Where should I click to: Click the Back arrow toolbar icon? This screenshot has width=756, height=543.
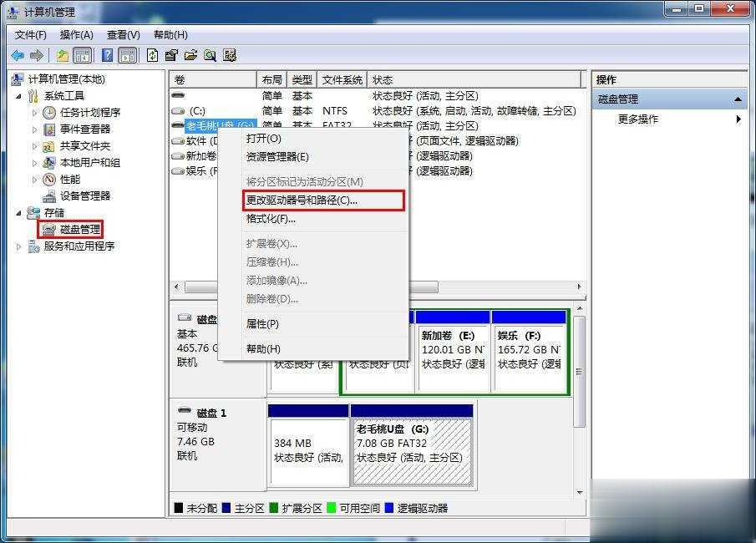point(18,55)
